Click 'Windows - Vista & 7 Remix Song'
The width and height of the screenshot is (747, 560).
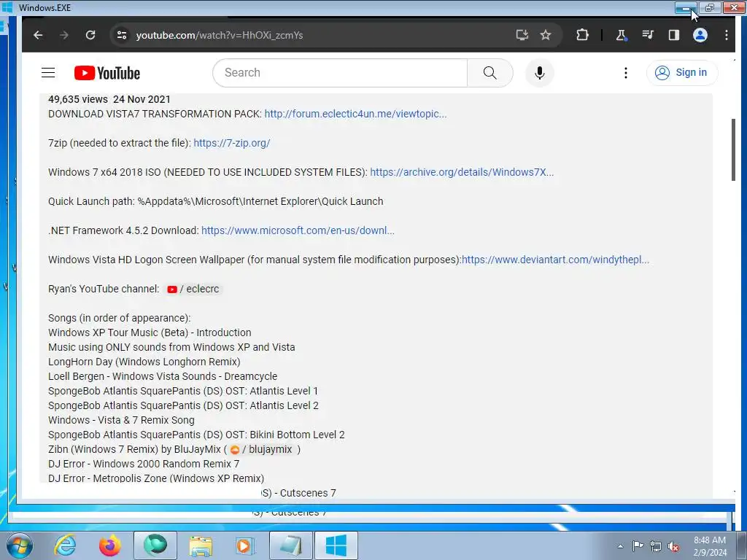pyautogui.click(x=121, y=420)
